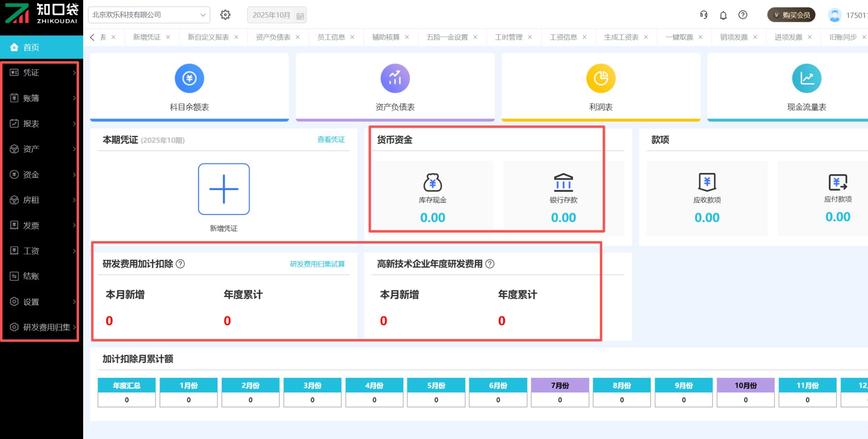Viewport: 868px width, 439px height.
Task: Click the customer service headset icon
Action: pos(704,15)
